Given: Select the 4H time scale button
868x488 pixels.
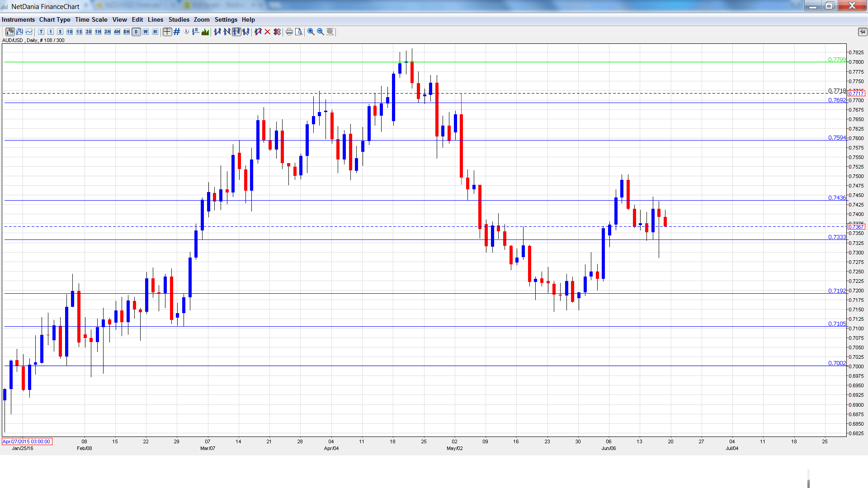Looking at the screenshot, I should pos(117,32).
